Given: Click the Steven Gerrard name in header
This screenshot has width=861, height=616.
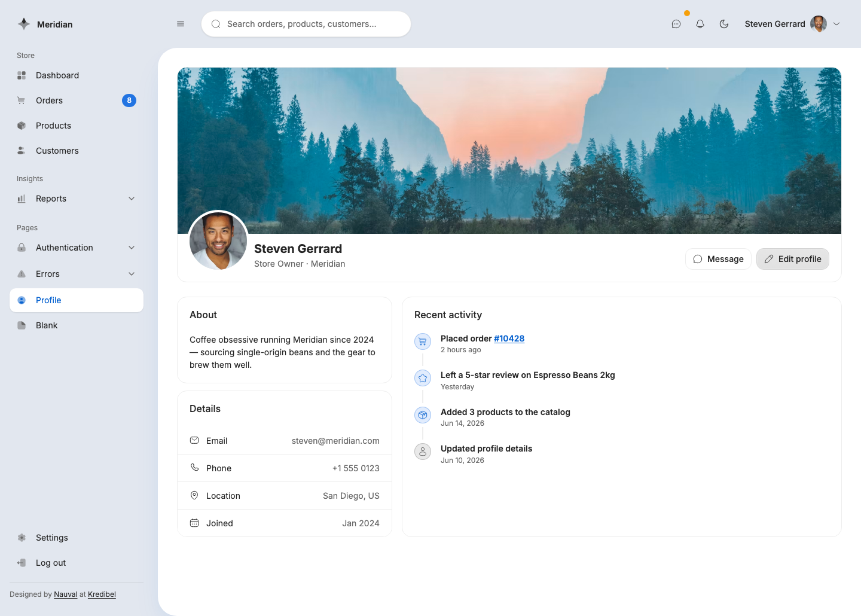Looking at the screenshot, I should pos(775,24).
